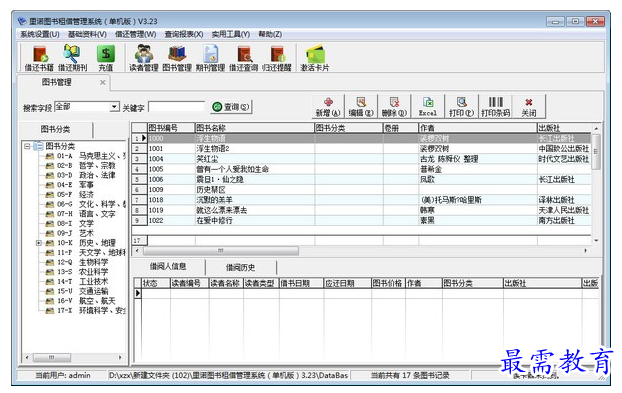
Task: Select the book row 在爱中修行
Action: tap(362, 220)
